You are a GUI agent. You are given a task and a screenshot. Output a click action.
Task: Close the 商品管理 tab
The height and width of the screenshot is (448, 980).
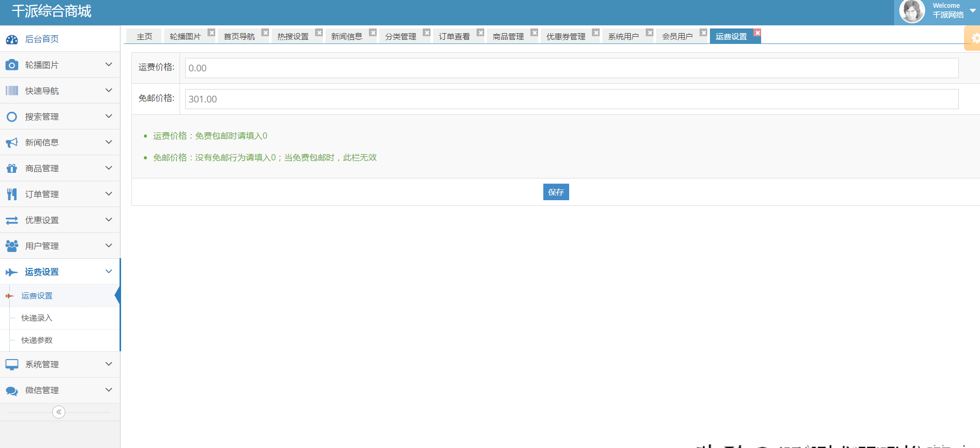tap(534, 33)
